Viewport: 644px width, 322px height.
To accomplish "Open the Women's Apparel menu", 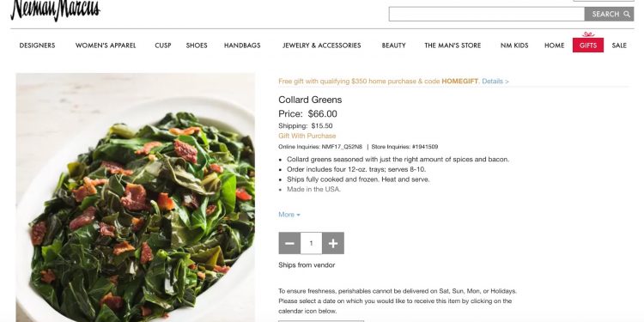I will 106,46.
